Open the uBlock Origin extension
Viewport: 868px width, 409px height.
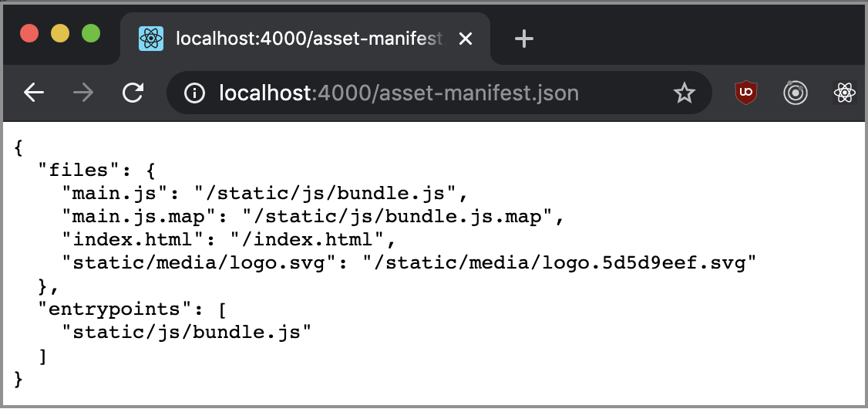[x=745, y=93]
